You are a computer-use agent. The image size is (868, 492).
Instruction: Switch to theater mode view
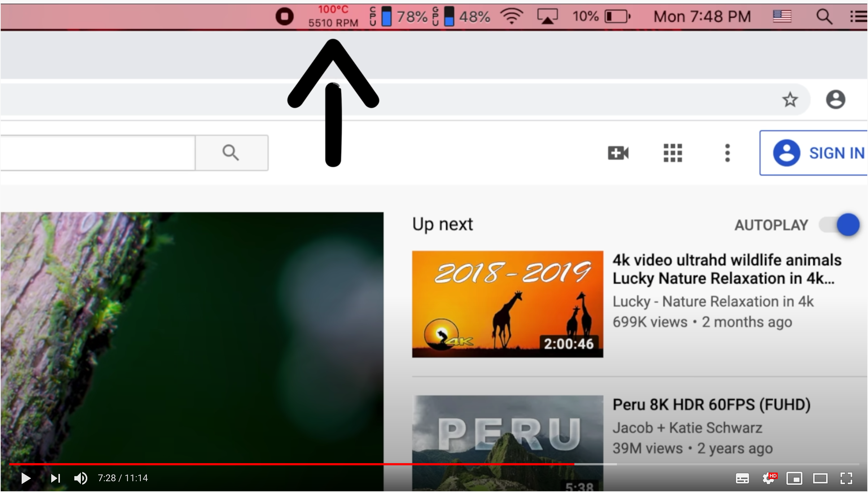point(820,479)
